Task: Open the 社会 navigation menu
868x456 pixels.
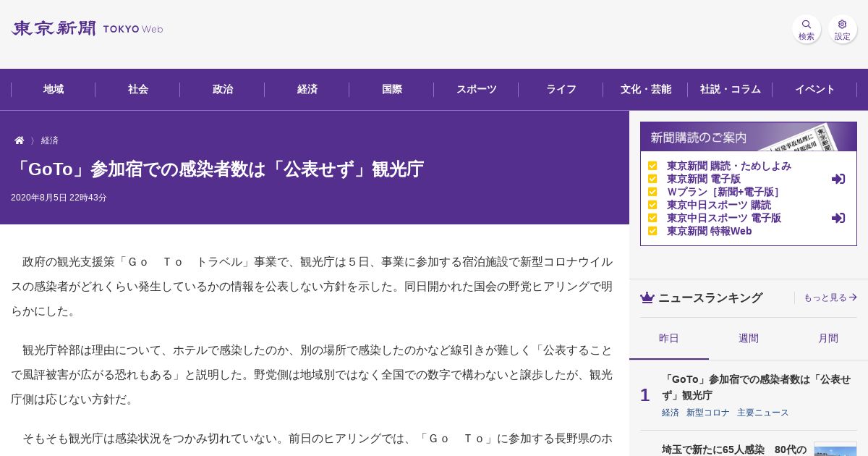Action: tap(138, 89)
